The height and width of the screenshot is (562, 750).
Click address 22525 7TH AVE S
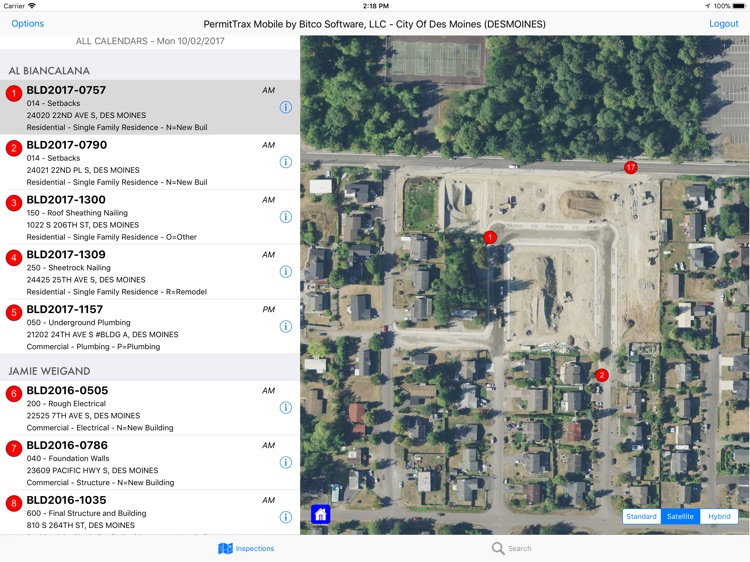tap(83, 416)
